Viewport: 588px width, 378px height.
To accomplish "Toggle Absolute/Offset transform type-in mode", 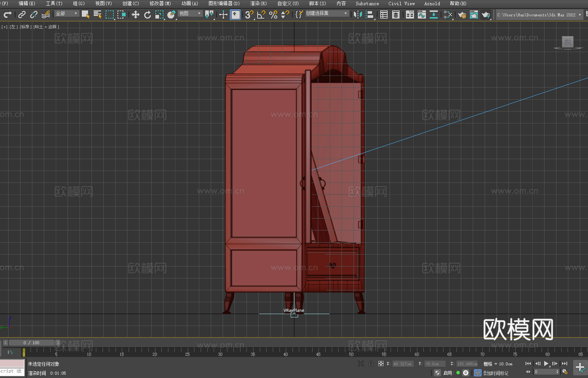I will (381, 364).
